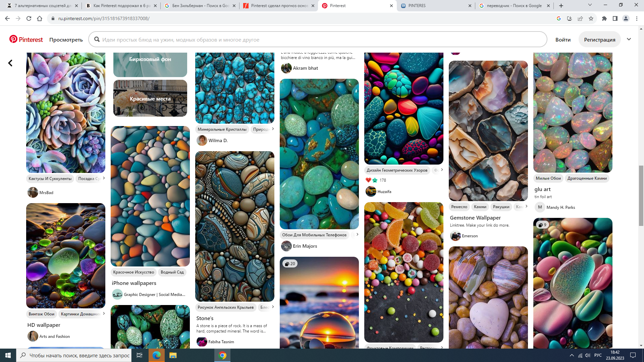This screenshot has height=362, width=644.
Task: Open Task View on the taskbar
Action: (140, 355)
